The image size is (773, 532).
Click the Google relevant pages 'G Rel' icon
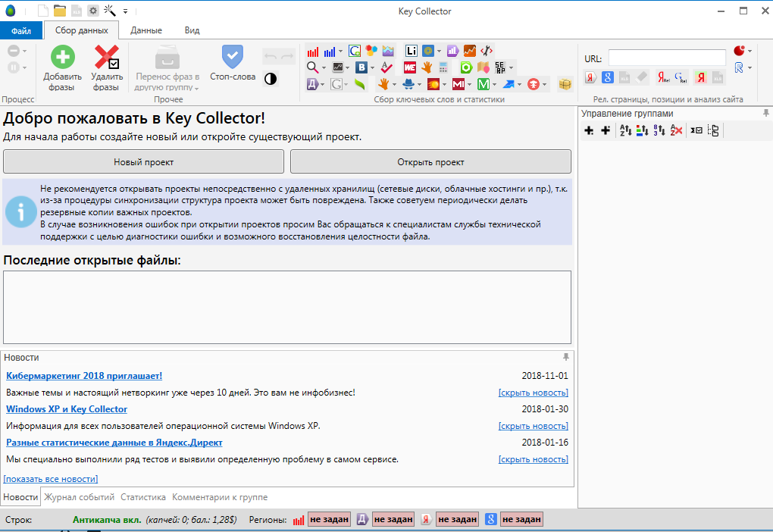pyautogui.click(x=681, y=77)
